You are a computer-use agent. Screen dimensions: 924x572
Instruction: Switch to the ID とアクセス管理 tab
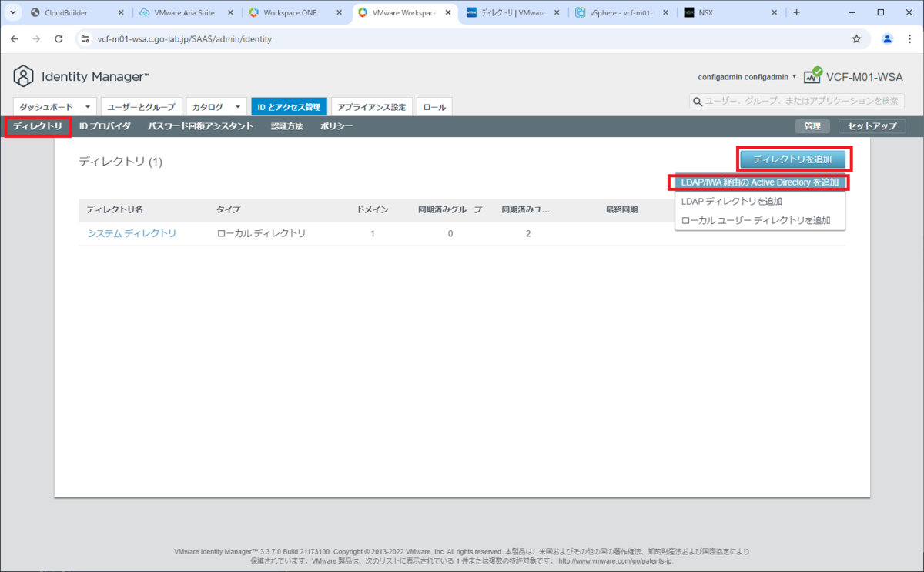coord(289,107)
